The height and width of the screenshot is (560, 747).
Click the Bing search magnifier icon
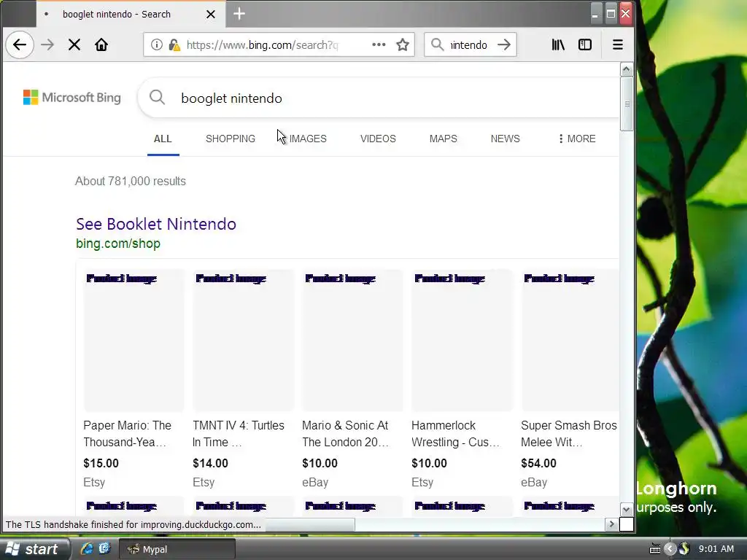158,98
